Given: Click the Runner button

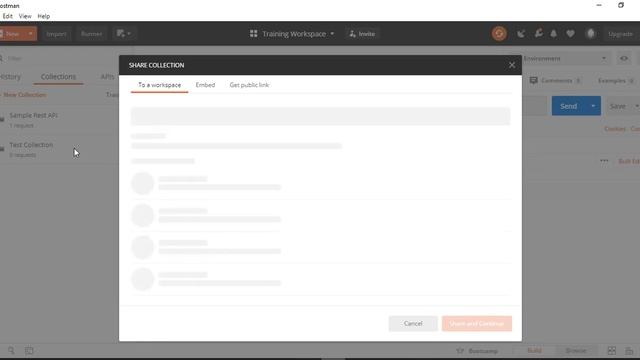Looking at the screenshot, I should [91, 34].
